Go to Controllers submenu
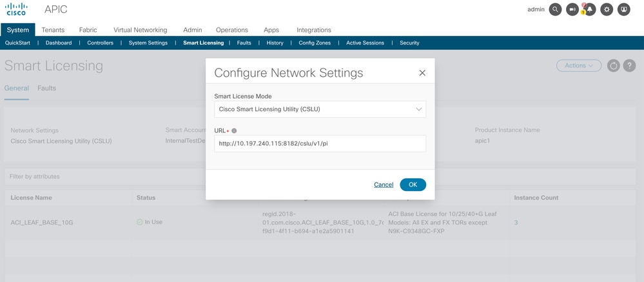The width and height of the screenshot is (644, 282). pyautogui.click(x=100, y=43)
